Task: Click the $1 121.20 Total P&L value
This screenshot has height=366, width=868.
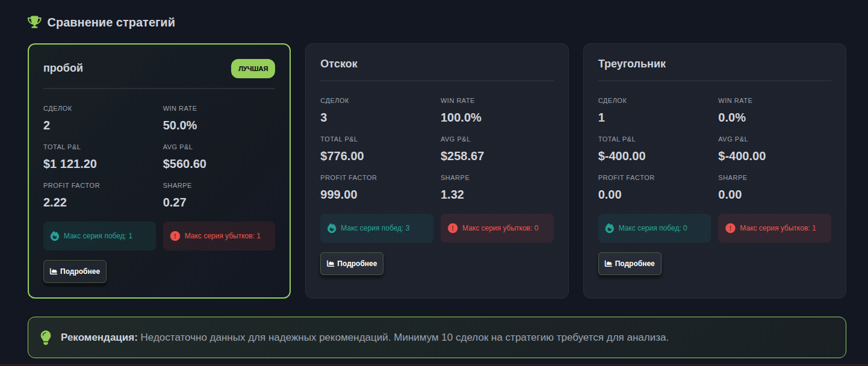Action: [x=70, y=164]
